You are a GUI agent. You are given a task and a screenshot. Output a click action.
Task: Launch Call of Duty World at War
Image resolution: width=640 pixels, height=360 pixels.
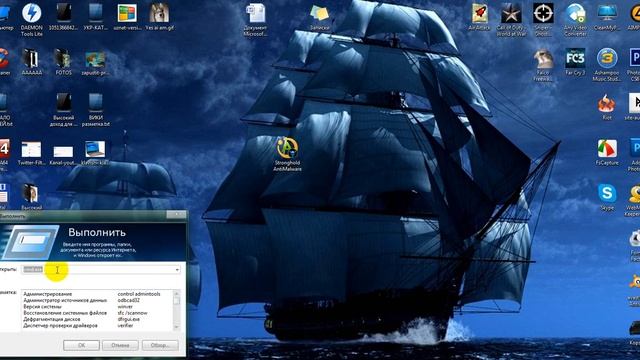tap(511, 19)
